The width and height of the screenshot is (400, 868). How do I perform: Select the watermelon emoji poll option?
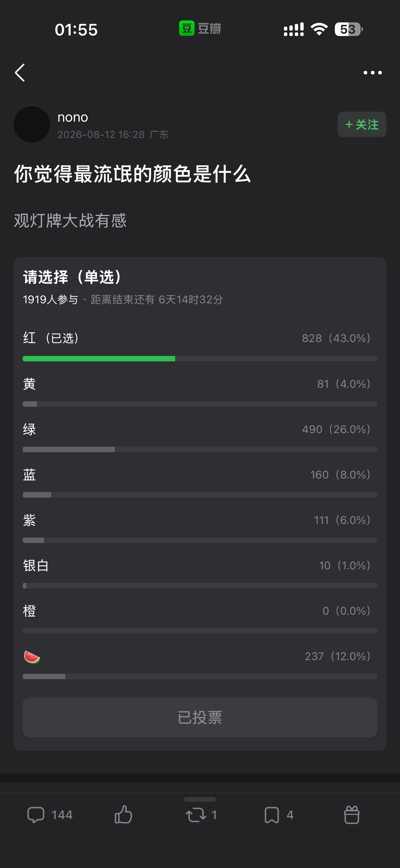click(200, 663)
